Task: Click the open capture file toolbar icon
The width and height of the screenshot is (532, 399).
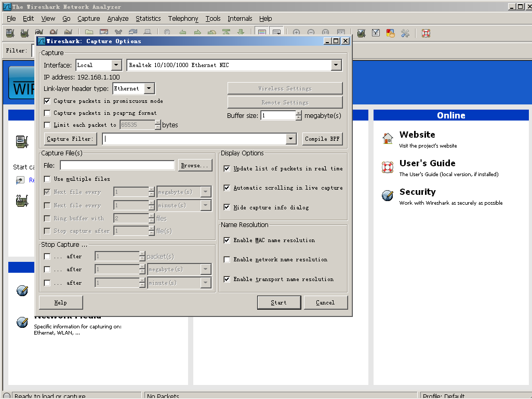Action: tap(89, 33)
